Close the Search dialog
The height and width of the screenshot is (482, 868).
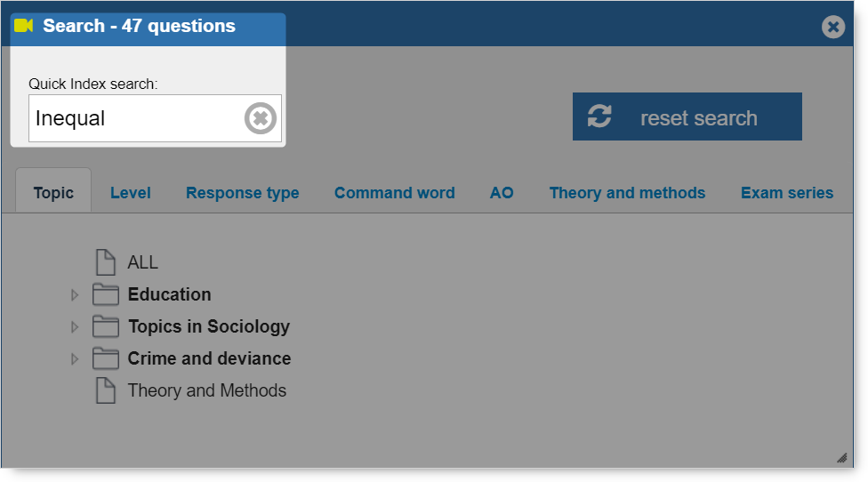(832, 27)
